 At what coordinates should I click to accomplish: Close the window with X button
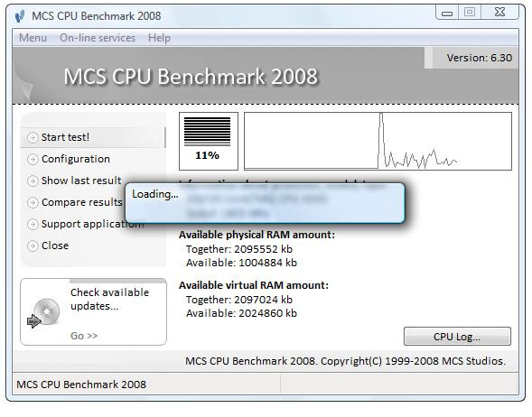click(x=499, y=13)
